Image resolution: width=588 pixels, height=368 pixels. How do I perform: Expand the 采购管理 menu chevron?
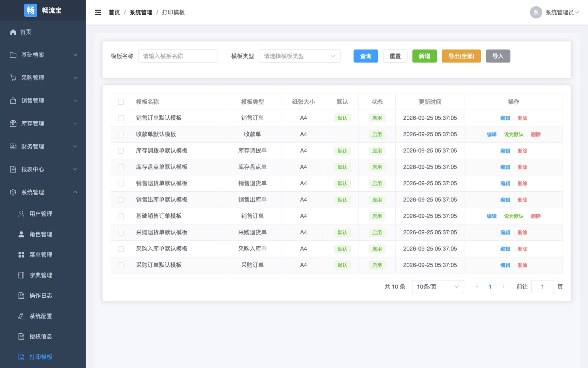[75, 78]
